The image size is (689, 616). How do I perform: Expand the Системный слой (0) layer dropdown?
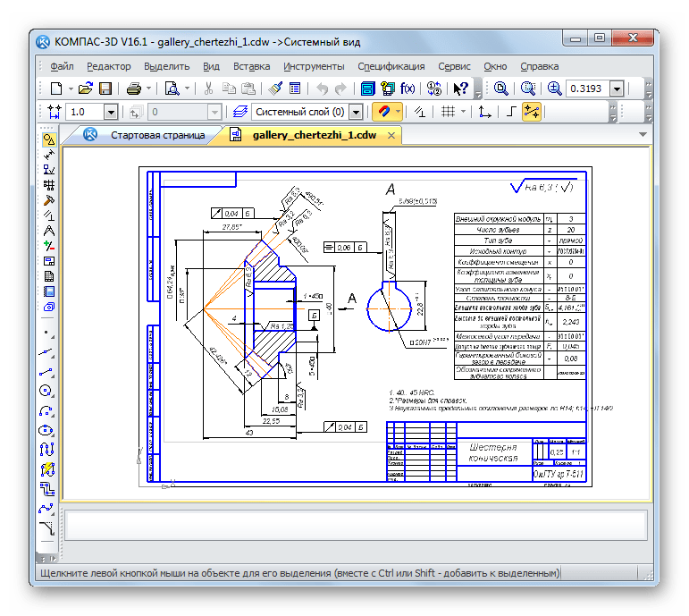(x=356, y=113)
